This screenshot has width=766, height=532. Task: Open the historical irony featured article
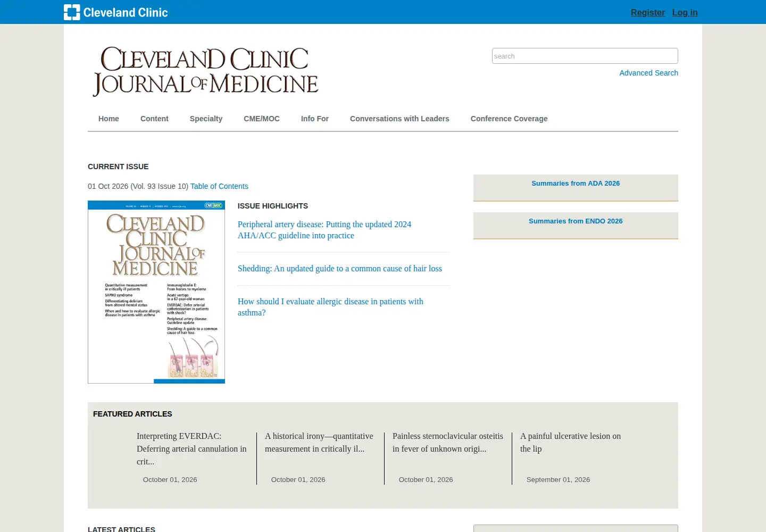pyautogui.click(x=319, y=443)
